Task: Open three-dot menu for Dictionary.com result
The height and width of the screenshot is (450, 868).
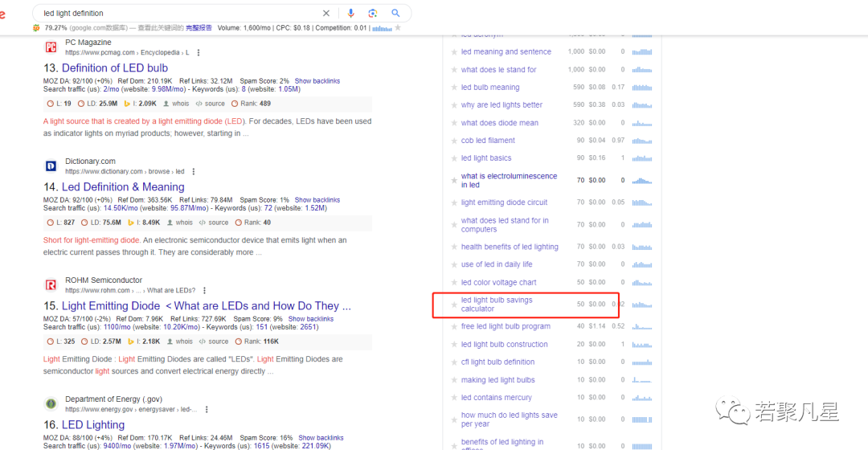Action: click(193, 172)
